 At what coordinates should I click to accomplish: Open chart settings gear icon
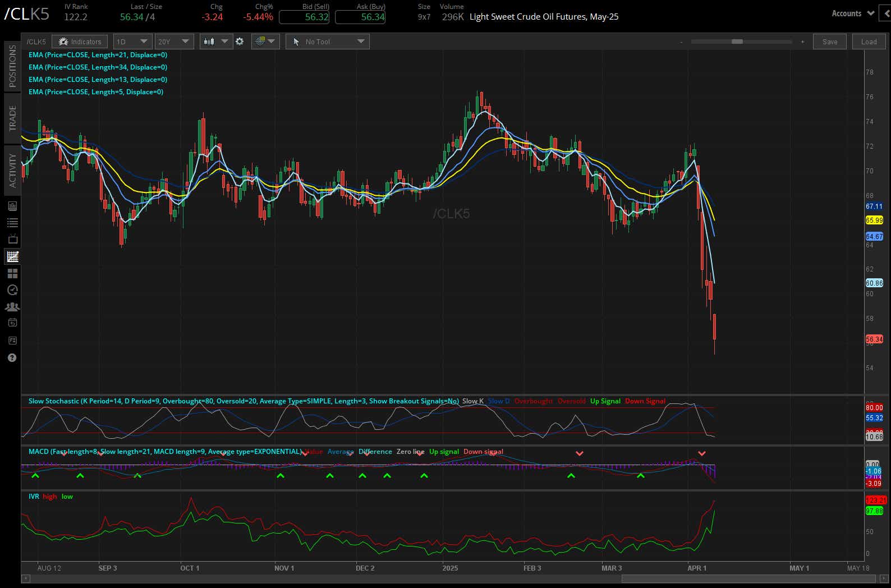[240, 42]
